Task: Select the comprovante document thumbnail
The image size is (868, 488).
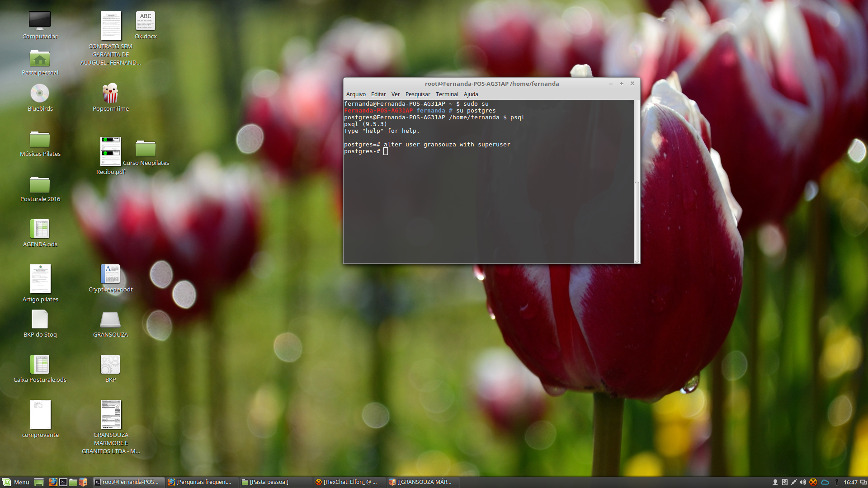Action: pyautogui.click(x=40, y=414)
